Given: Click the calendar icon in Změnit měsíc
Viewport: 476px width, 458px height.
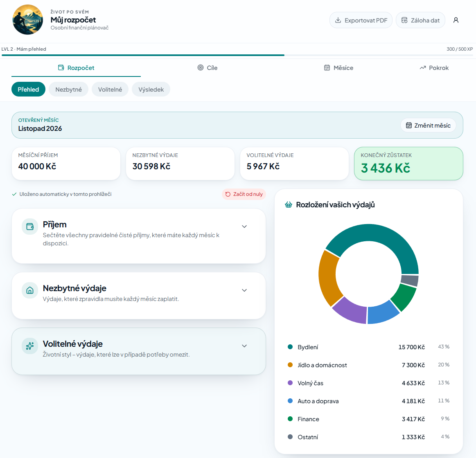Looking at the screenshot, I should tap(409, 125).
